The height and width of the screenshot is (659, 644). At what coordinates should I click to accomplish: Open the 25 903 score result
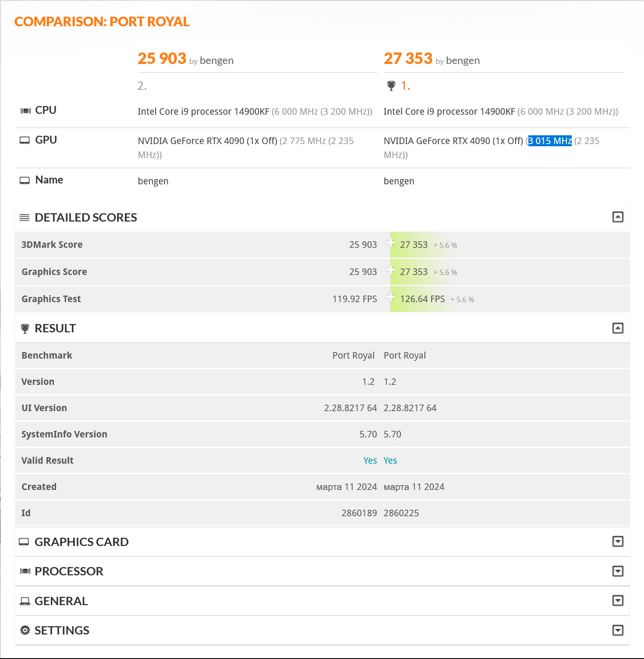coord(162,59)
